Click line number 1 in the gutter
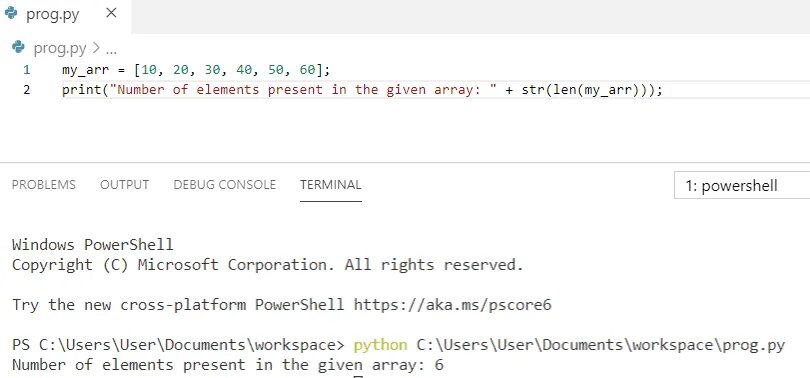Viewport: 810px width, 378px height. point(26,70)
